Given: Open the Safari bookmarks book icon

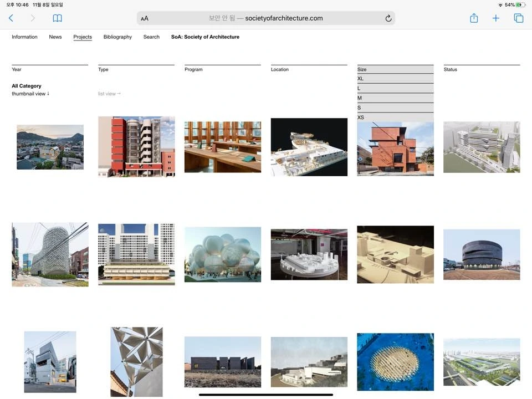Looking at the screenshot, I should coord(57,18).
